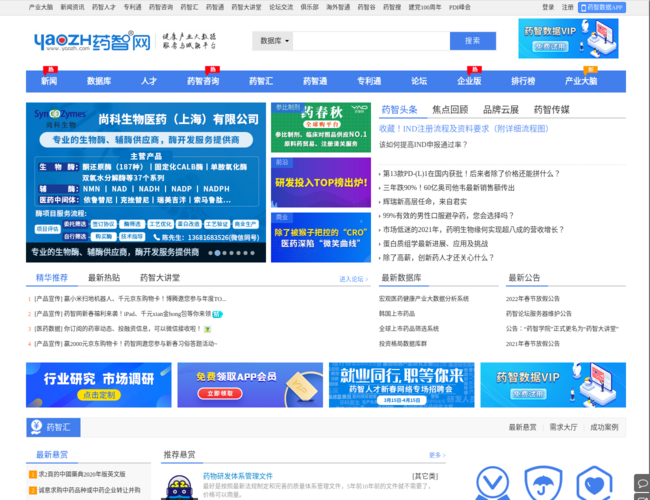Viewport: 650px width, 500px height.
Task: Select the last carousel indicator dot
Action: pyautogui.click(x=252, y=253)
